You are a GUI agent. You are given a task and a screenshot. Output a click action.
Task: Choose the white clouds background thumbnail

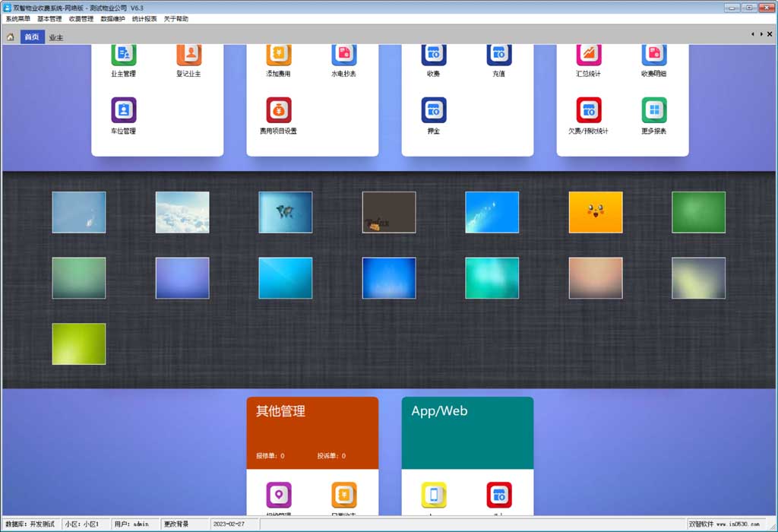click(182, 212)
